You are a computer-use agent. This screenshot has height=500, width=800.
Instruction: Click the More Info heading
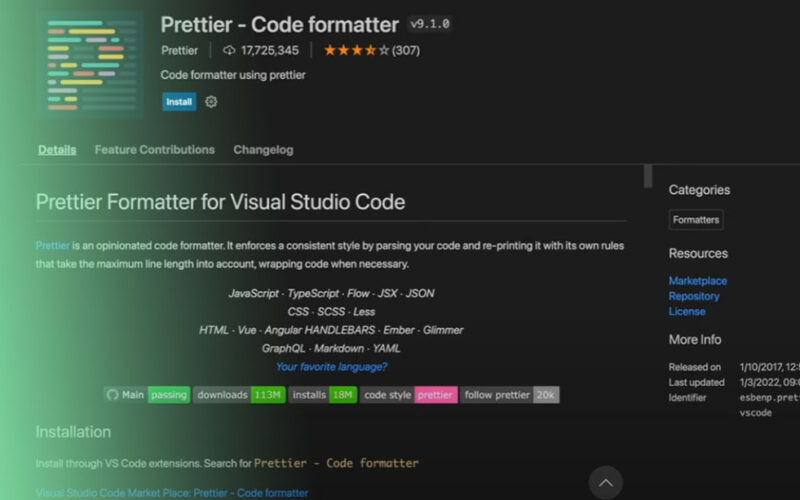point(695,339)
